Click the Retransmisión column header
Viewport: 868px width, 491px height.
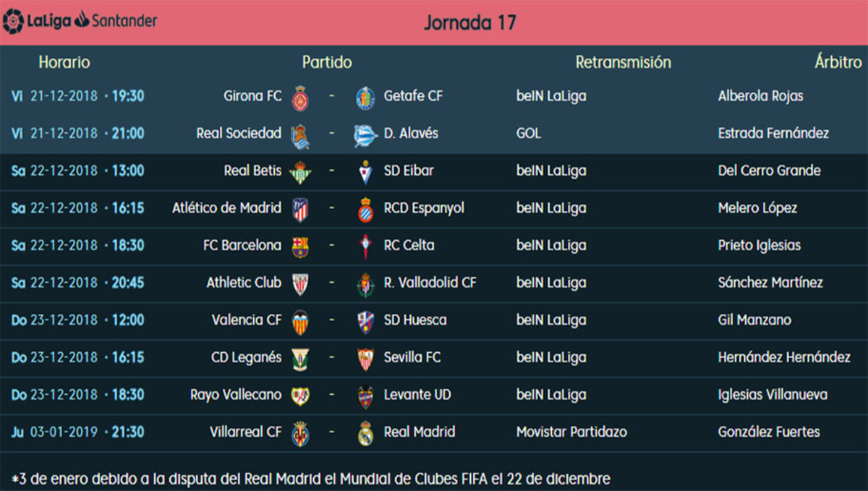623,62
